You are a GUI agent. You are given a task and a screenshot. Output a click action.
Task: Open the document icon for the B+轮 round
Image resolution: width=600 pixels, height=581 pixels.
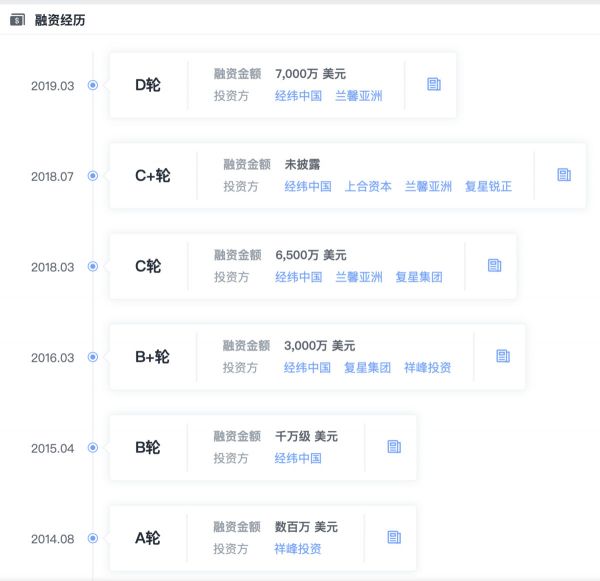pos(503,356)
